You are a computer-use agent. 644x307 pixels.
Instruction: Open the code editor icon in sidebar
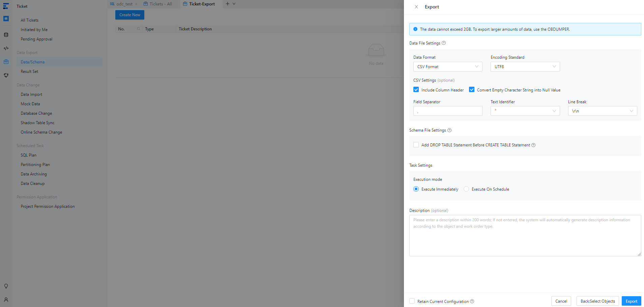click(6, 48)
